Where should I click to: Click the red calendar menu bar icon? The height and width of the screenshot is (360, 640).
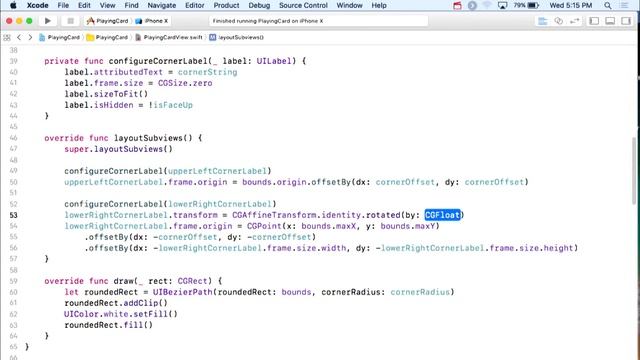[457, 5]
